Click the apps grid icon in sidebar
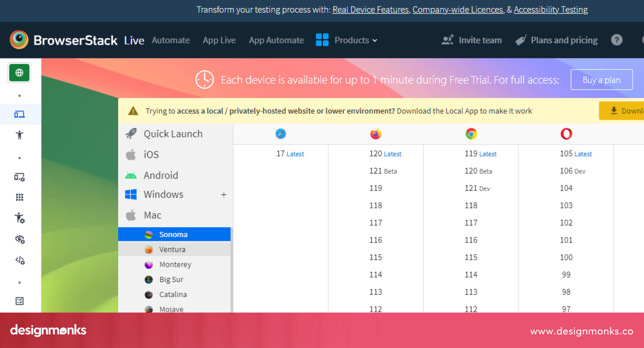 coord(19,197)
